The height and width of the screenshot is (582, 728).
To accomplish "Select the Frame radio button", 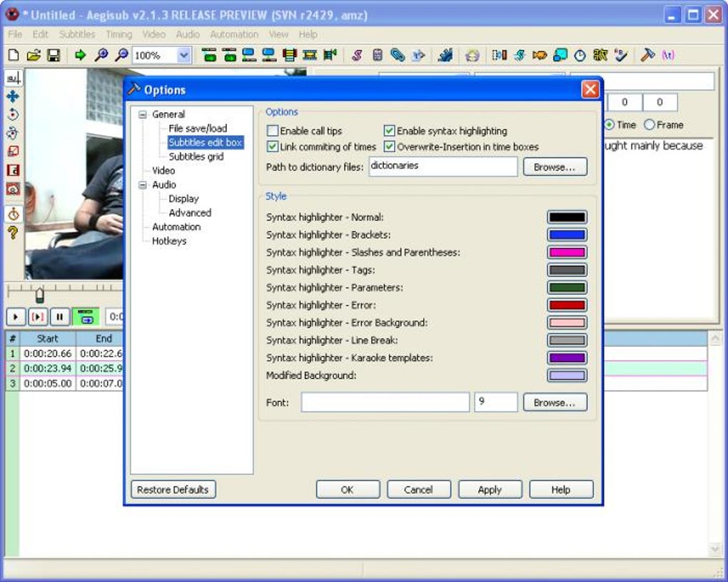I will point(649,124).
